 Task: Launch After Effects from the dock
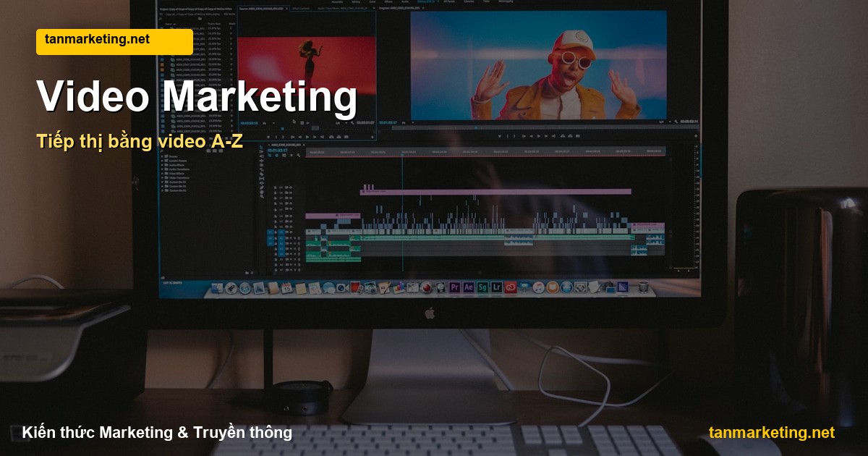(x=468, y=288)
